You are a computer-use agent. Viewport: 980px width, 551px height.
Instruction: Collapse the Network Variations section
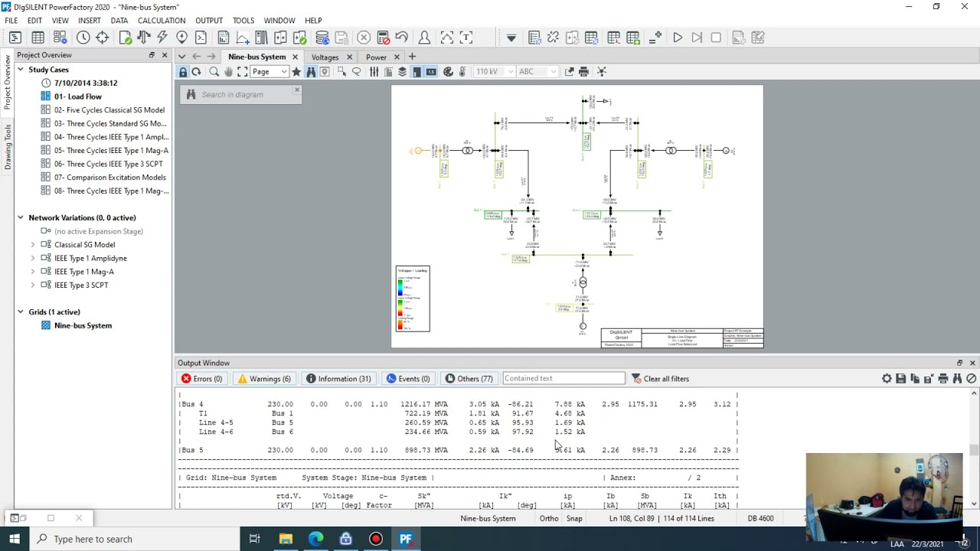21,218
